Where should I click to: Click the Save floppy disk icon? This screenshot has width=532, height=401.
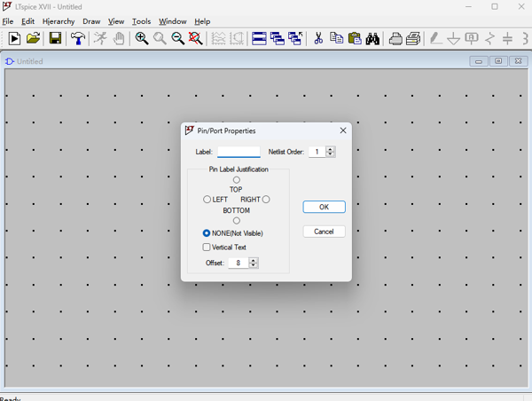point(55,39)
